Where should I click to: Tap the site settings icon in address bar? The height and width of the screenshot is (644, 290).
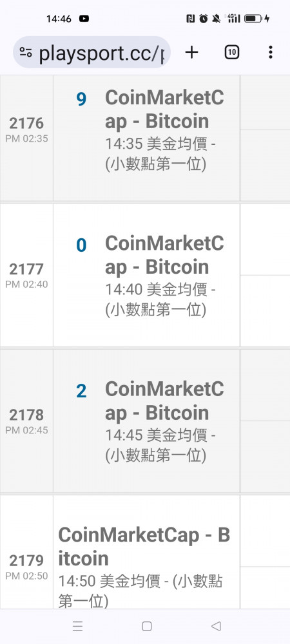pyautogui.click(x=26, y=52)
